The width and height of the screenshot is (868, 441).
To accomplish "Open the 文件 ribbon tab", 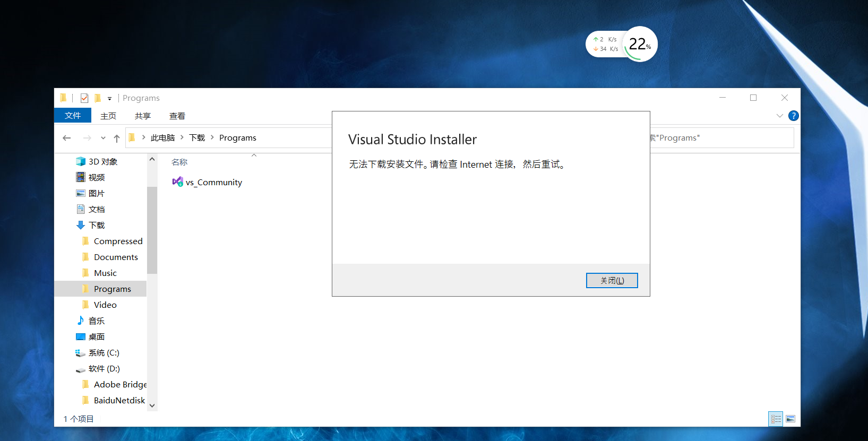I will 73,116.
